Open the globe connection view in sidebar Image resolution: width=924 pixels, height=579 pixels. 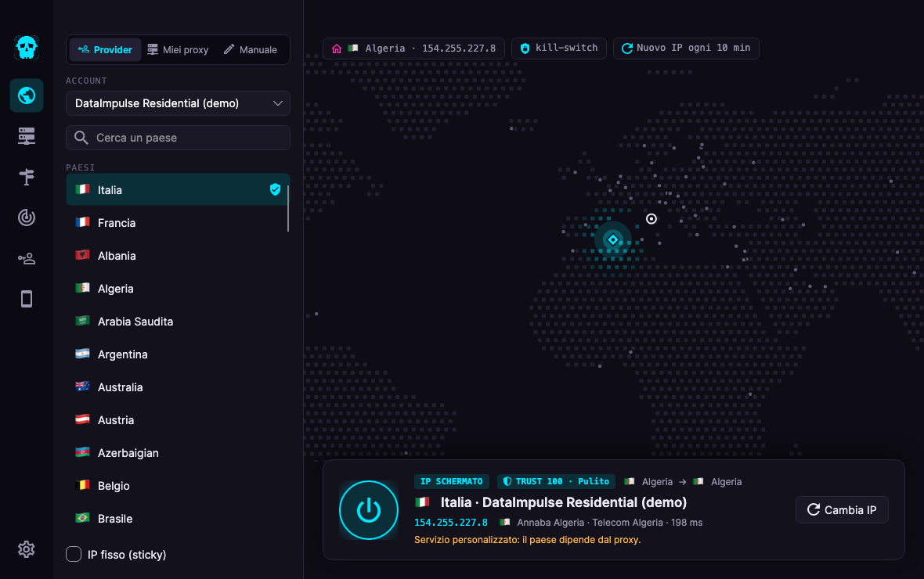tap(27, 95)
